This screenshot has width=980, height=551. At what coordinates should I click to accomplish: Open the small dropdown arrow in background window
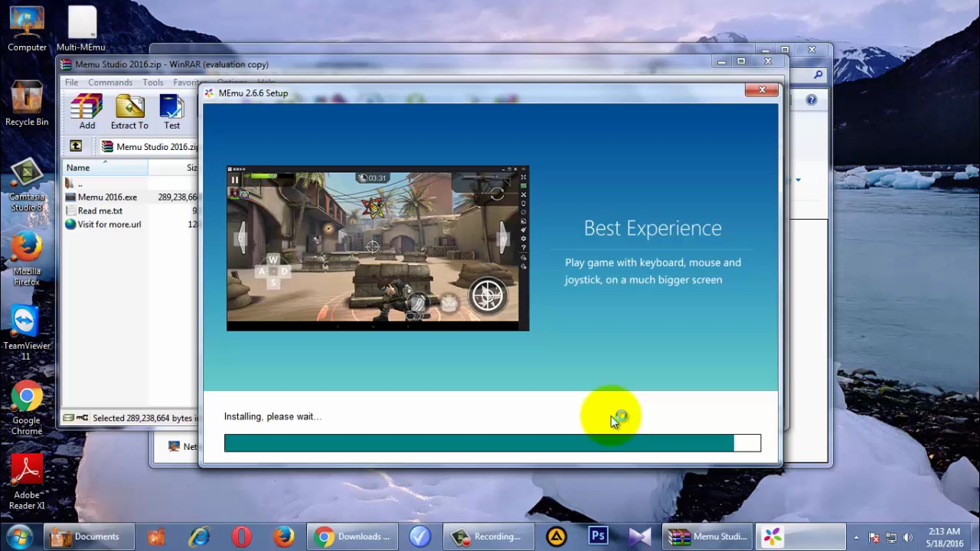(798, 181)
